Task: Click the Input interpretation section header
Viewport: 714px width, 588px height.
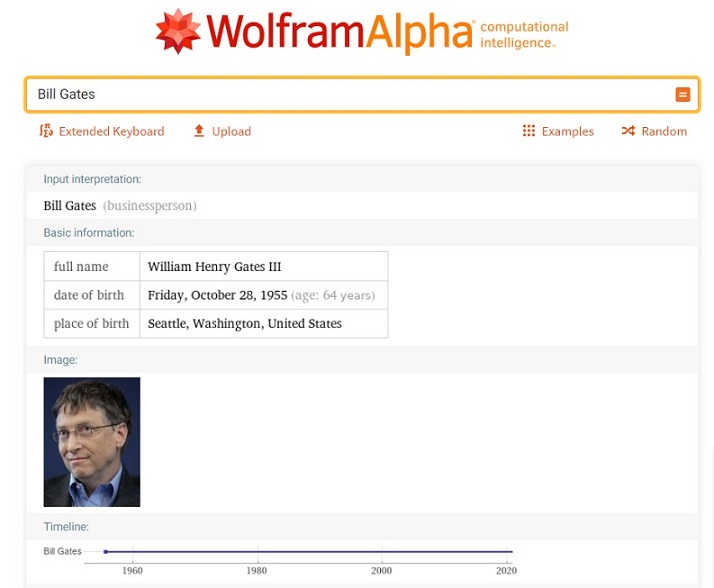Action: (x=92, y=179)
